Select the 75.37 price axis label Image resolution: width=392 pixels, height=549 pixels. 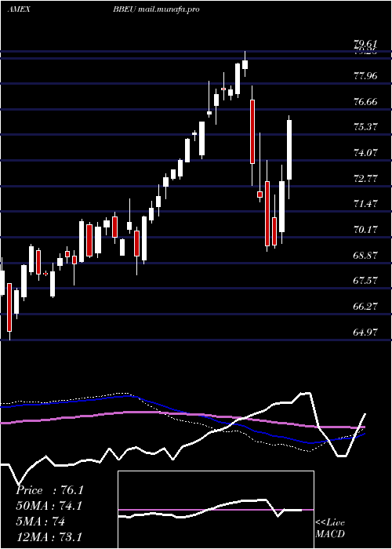point(366,127)
